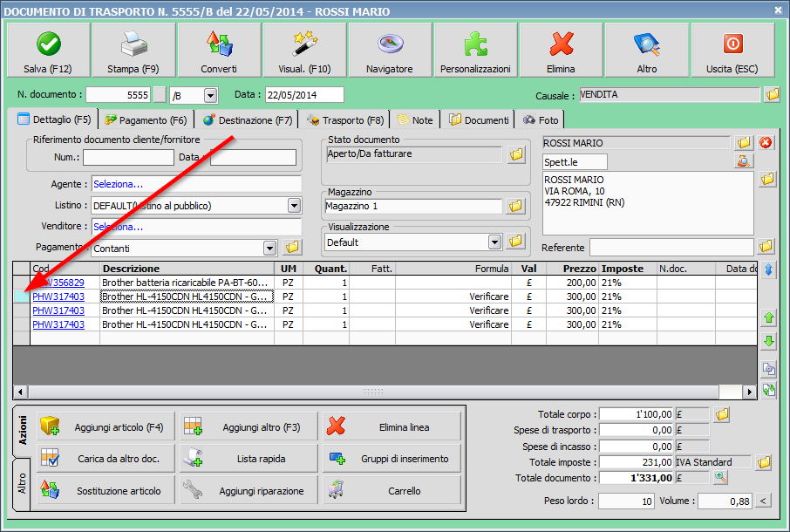The image size is (790, 532).
Task: Open the Altro toolbar button
Action: 647,50
